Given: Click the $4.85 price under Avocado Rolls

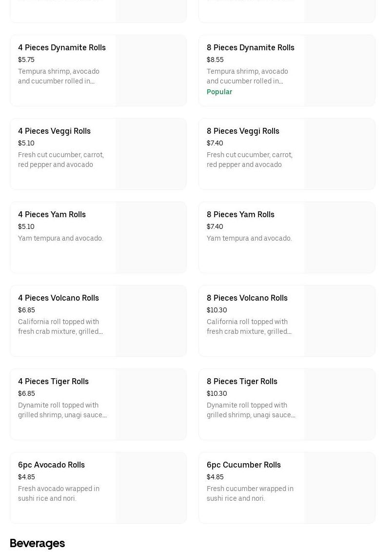Looking at the screenshot, I should click(x=26, y=477).
